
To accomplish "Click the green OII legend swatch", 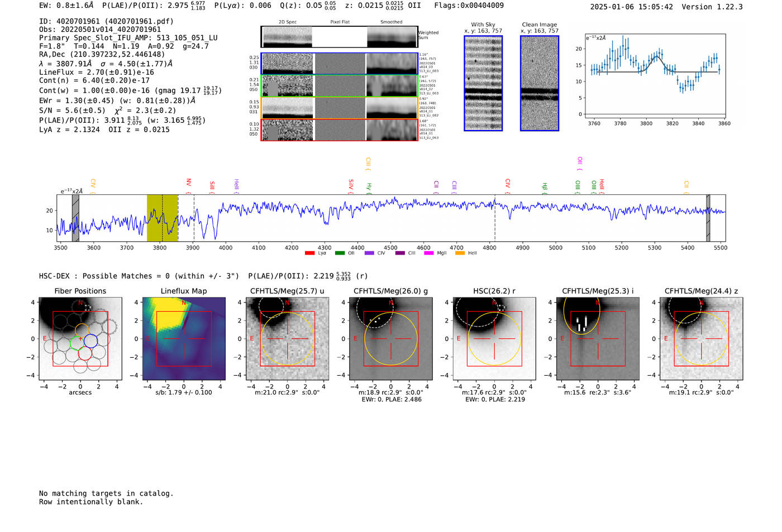I will 340,253.
